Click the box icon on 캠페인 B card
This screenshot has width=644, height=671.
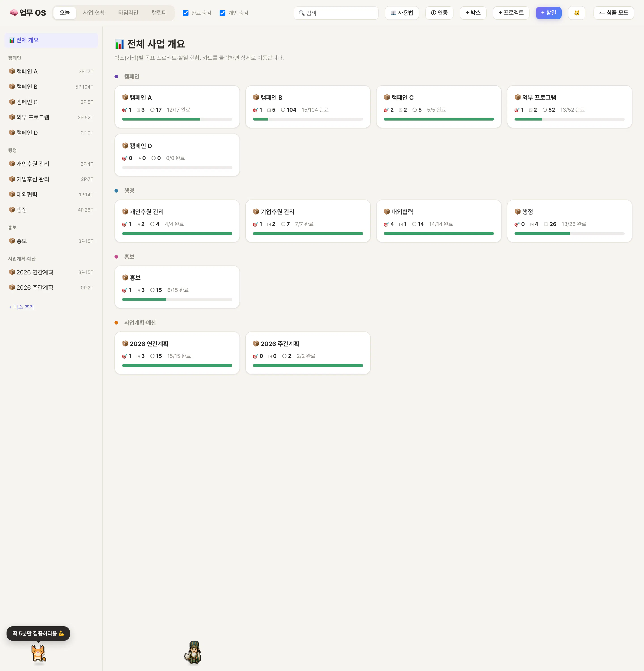click(x=256, y=98)
